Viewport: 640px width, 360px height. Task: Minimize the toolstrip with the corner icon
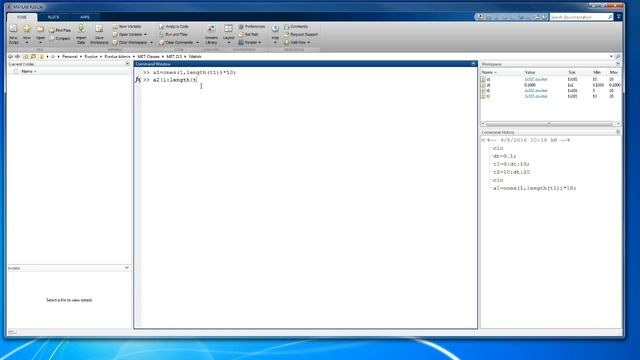(619, 17)
